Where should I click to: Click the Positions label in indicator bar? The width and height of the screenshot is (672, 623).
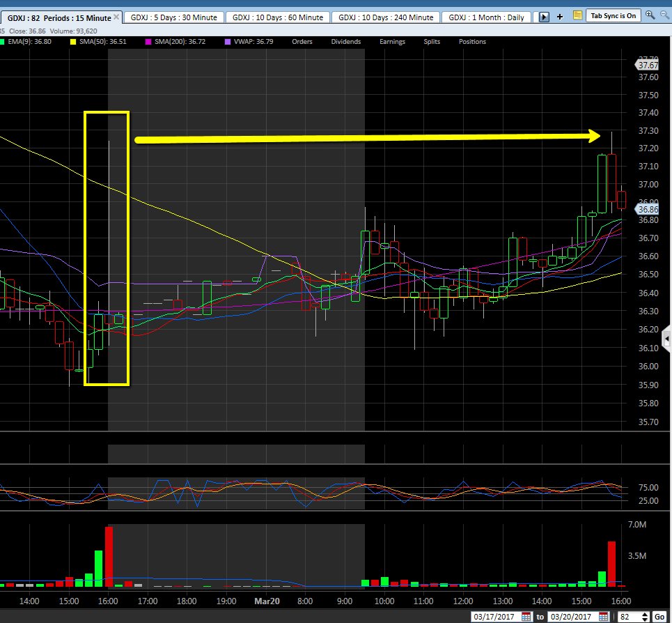coord(472,42)
